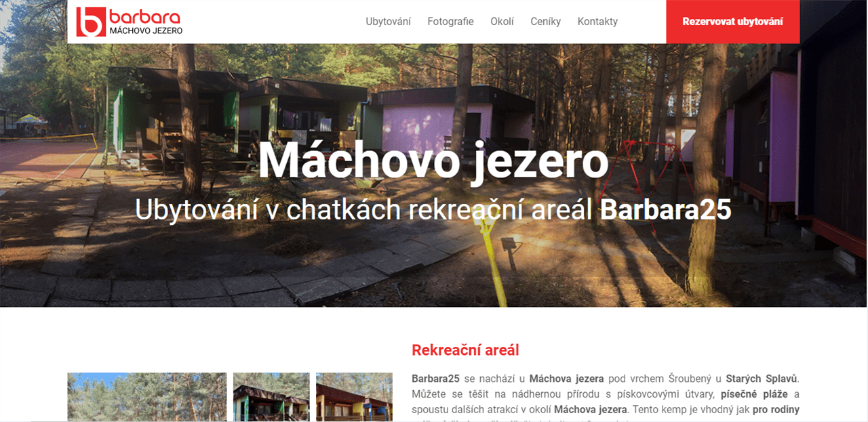Click the bold 'Barbara25' in the hero subtitle
This screenshot has width=868, height=422.
coord(666,210)
